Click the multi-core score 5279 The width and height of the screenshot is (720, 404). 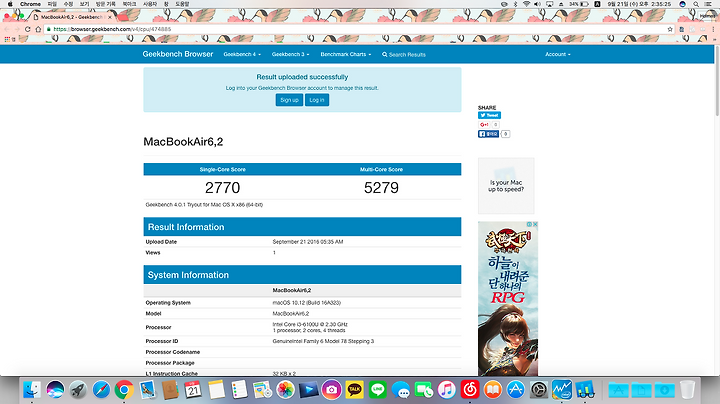click(381, 188)
